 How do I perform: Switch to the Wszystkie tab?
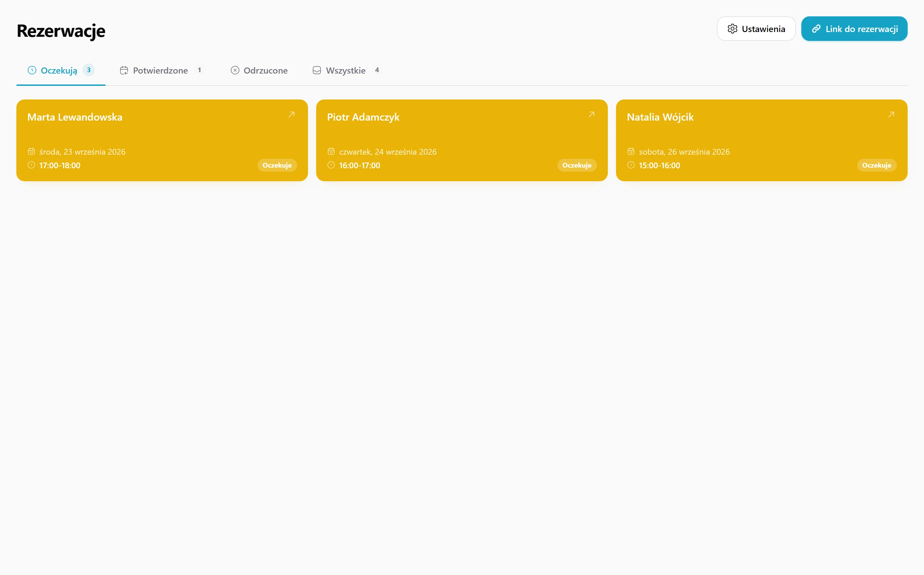(346, 71)
